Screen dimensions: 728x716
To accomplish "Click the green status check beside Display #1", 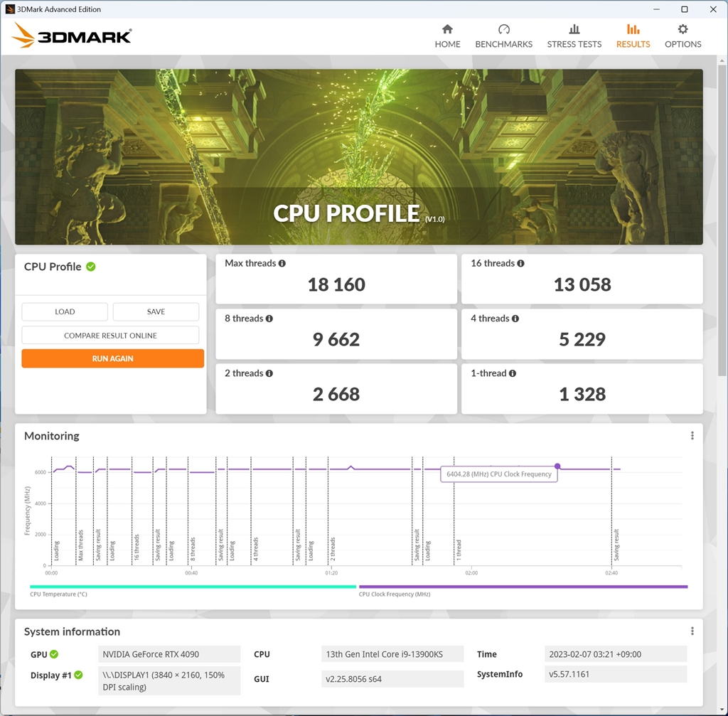I will point(79,675).
